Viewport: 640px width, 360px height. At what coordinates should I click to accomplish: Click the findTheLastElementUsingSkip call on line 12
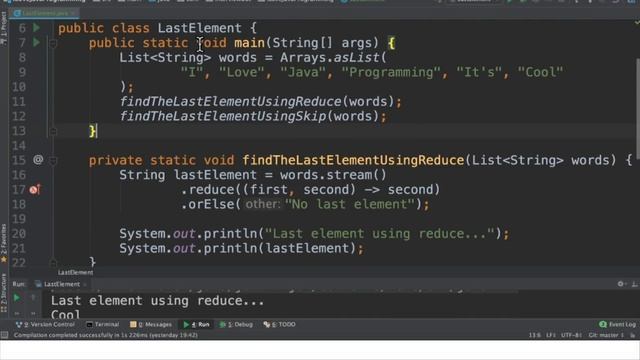tap(223, 116)
